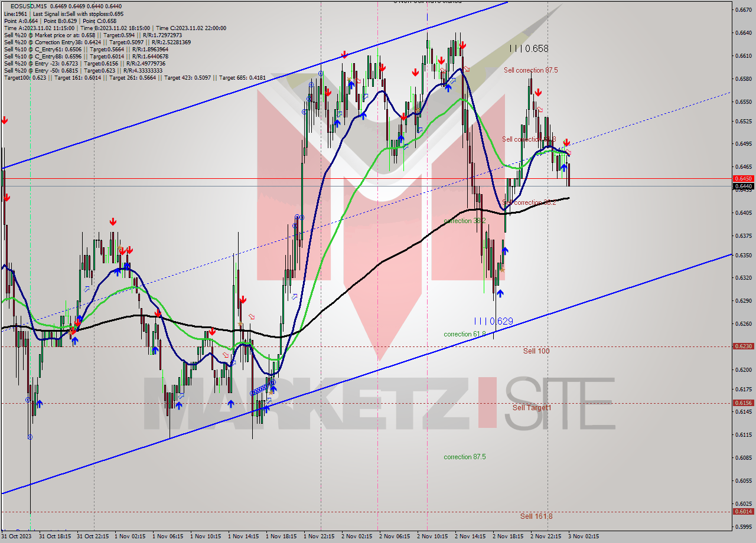Click '1 Nov 18:15' on the time axis
The image size is (756, 543).
click(282, 537)
